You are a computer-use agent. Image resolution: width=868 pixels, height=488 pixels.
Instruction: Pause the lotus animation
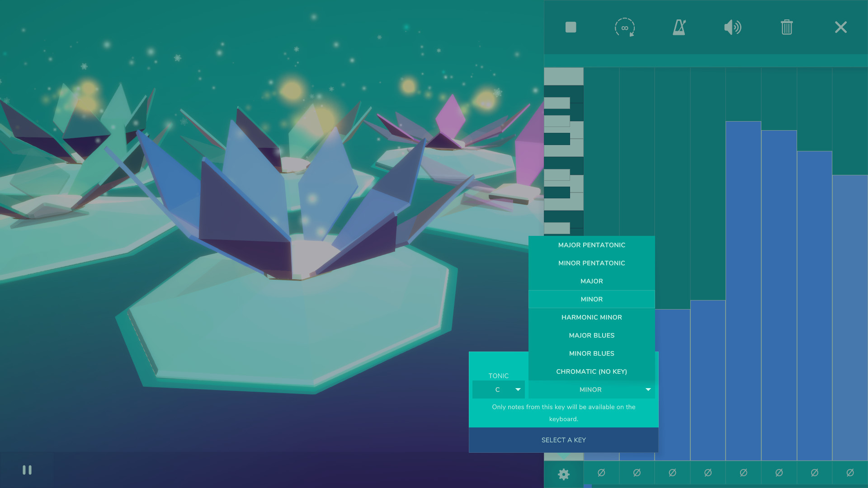point(27,470)
